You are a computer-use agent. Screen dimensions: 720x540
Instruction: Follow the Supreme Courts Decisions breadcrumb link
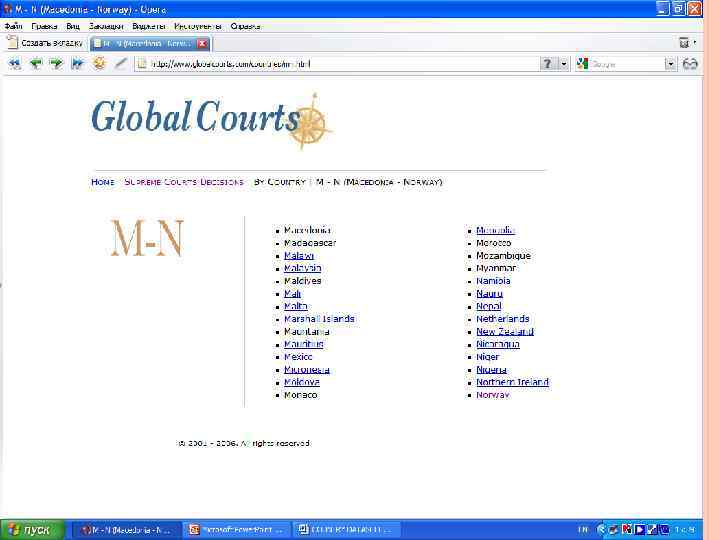[184, 182]
